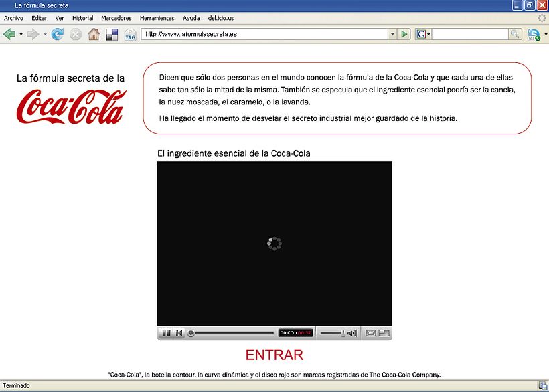
Task: Click the video volume slider
Action: coord(332,333)
